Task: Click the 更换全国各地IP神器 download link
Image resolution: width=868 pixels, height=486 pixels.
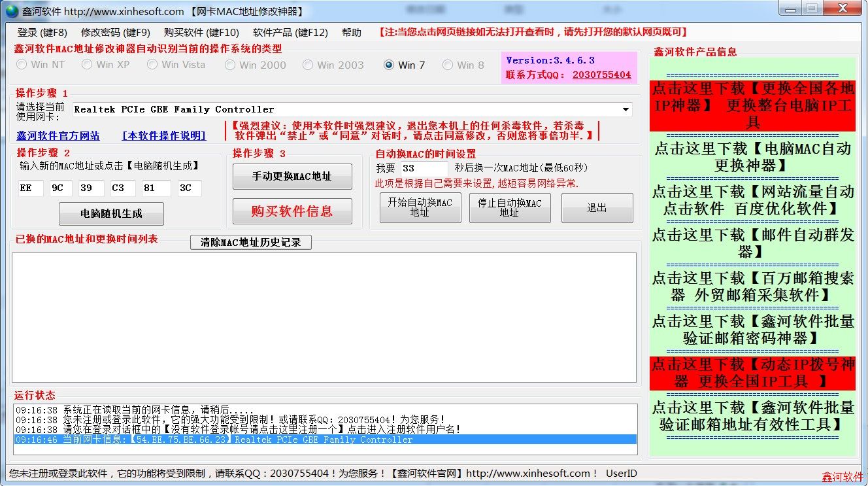Action: point(752,105)
